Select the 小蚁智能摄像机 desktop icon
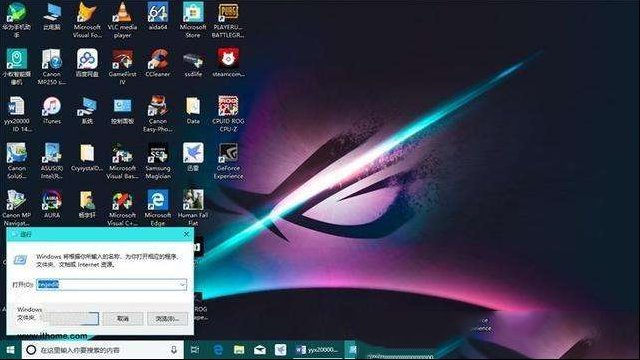640x360 pixels. coord(16,67)
